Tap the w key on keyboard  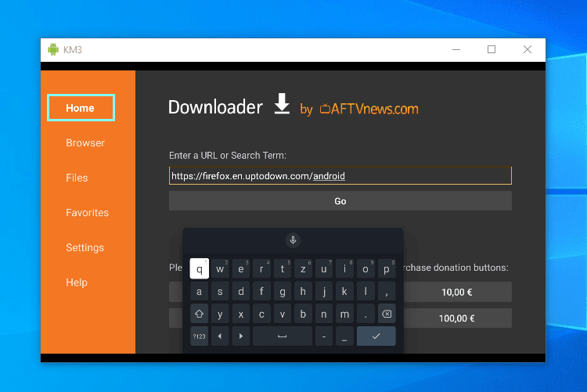coord(220,268)
